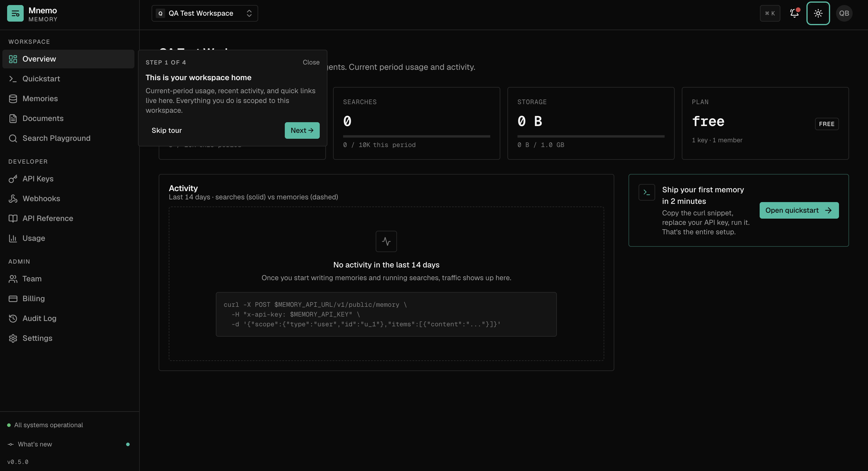Select Webhooks in sidebar
Screen dimensions: 868x471
(x=68, y=199)
